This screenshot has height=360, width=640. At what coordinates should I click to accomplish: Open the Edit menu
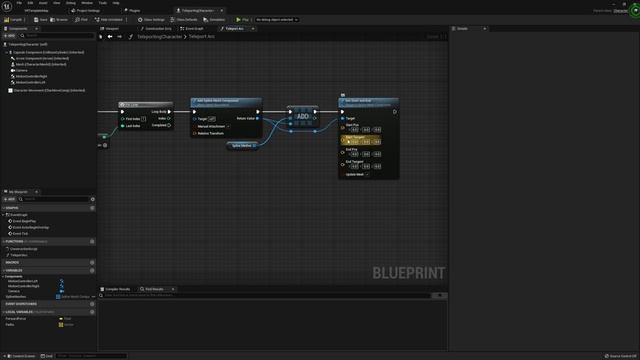point(30,3)
